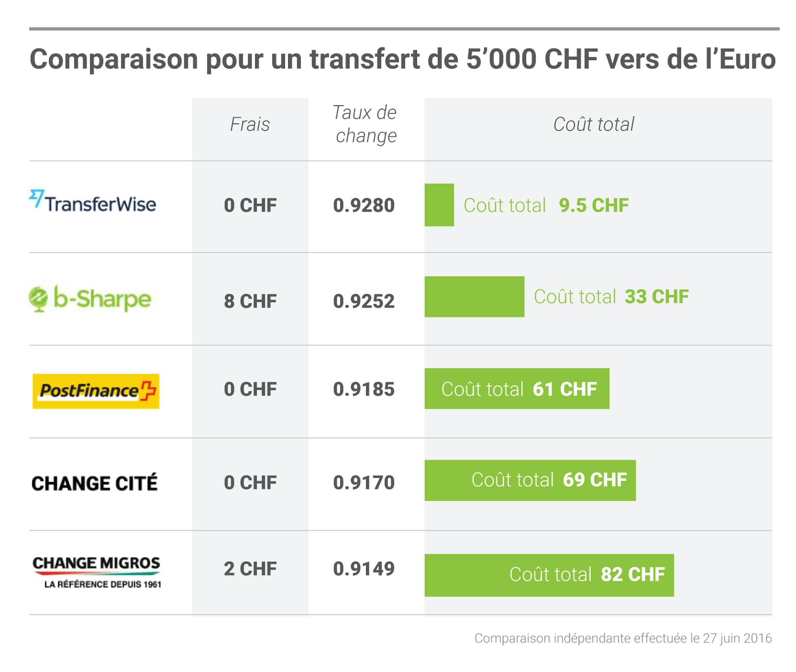Click the Change Cité logo text
The width and height of the screenshot is (796, 672).
(94, 483)
